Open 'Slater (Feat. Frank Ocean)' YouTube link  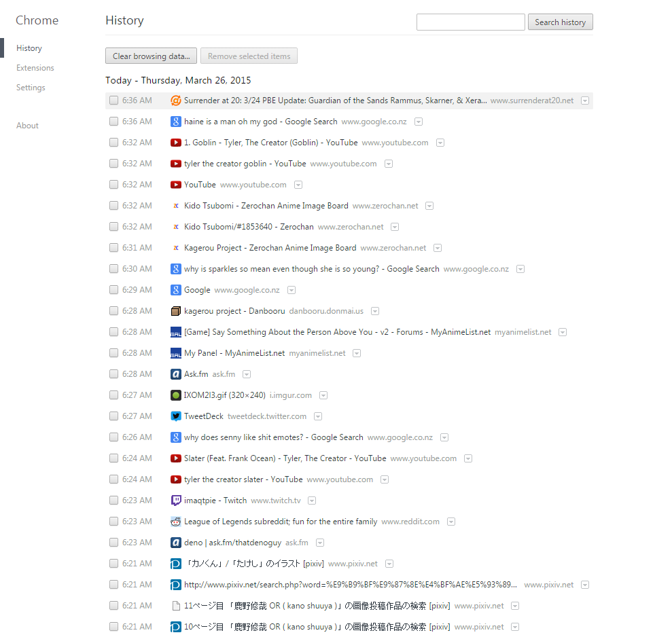click(x=285, y=458)
